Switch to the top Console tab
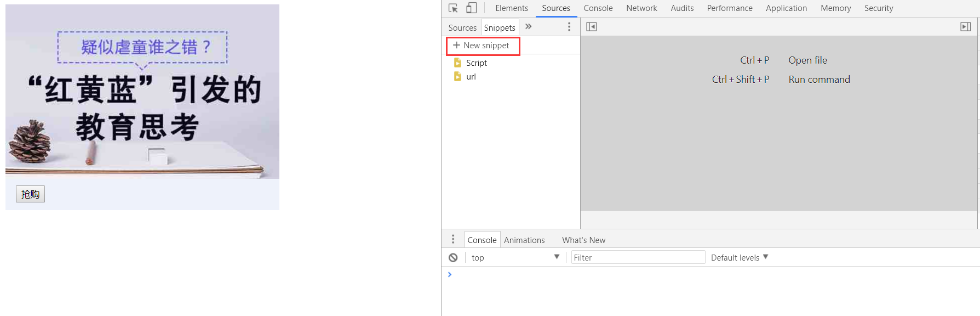 pos(598,8)
